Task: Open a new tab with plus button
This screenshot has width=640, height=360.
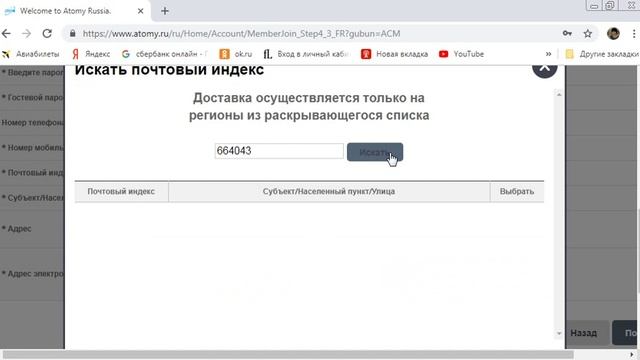Action: click(164, 11)
